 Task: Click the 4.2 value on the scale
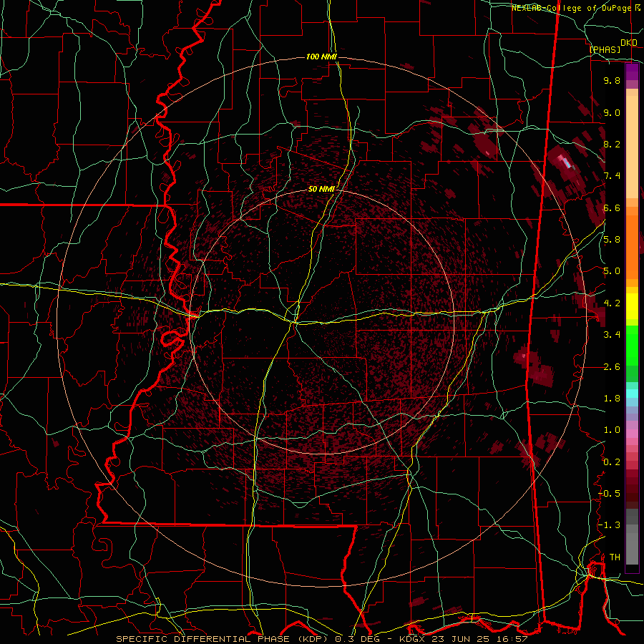click(x=612, y=303)
